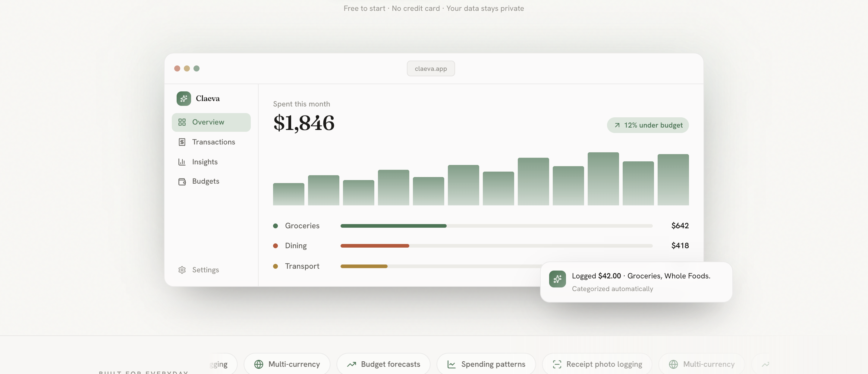Screen dimensions: 868x374
Task: Click the Transport yellow color dot
Action: tap(275, 266)
